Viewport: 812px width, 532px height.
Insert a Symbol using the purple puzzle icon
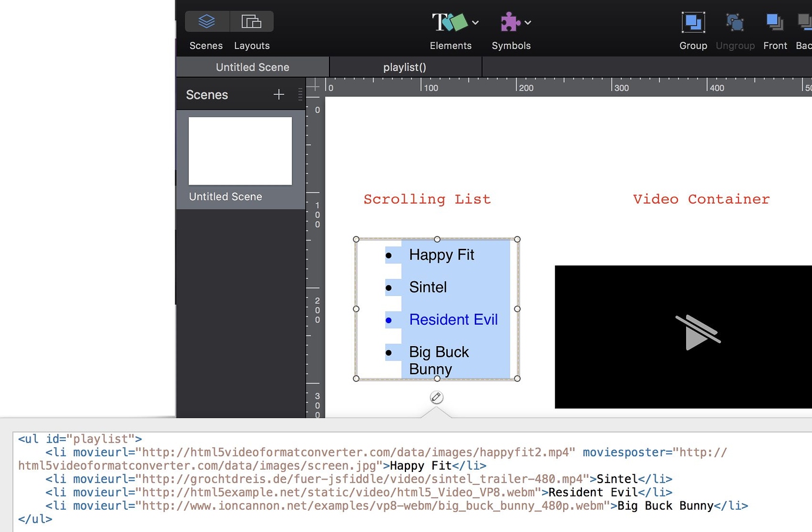click(510, 22)
